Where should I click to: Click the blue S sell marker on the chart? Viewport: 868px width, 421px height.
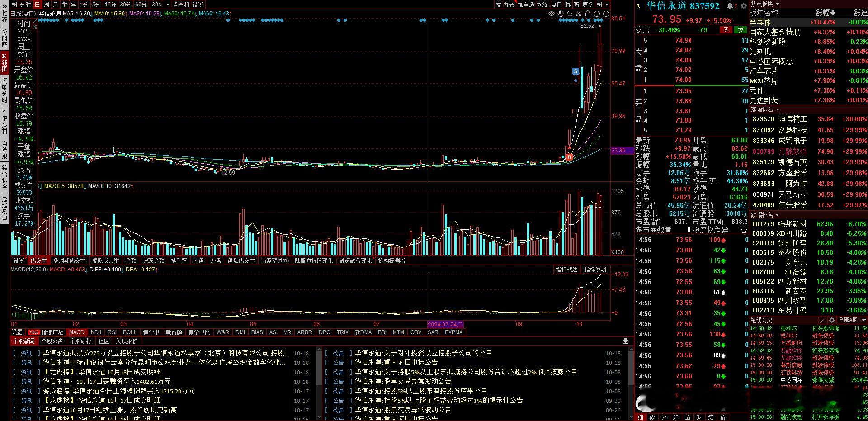tap(576, 71)
